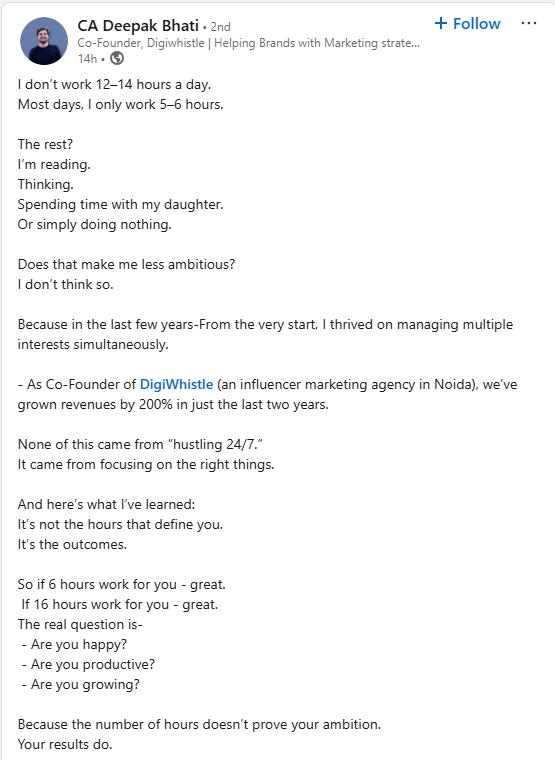This screenshot has width=555, height=760.
Task: Open the DigiWhistle company mention link
Action: tap(176, 384)
